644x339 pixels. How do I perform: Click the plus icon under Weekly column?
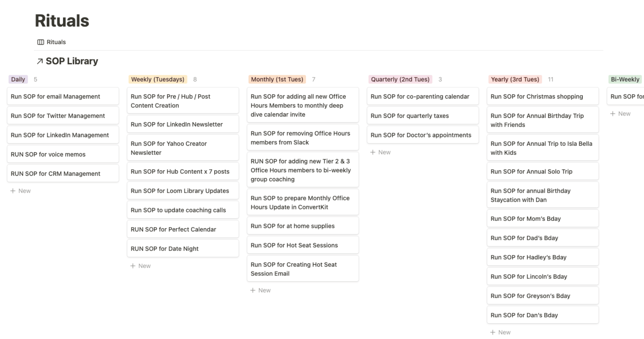tap(133, 266)
